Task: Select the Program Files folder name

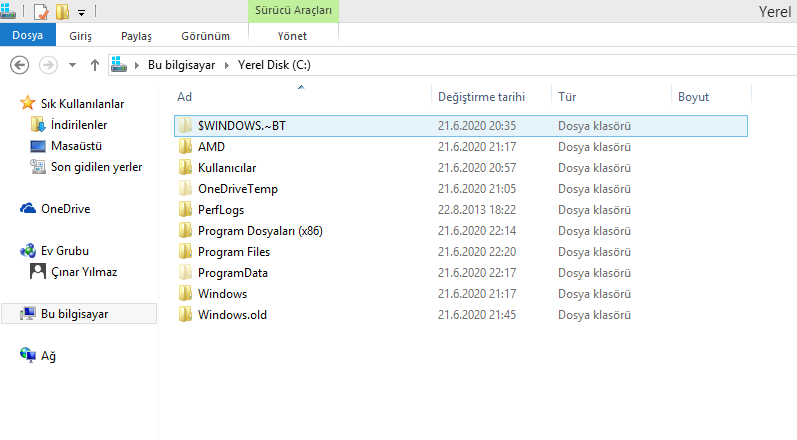Action: tap(234, 252)
